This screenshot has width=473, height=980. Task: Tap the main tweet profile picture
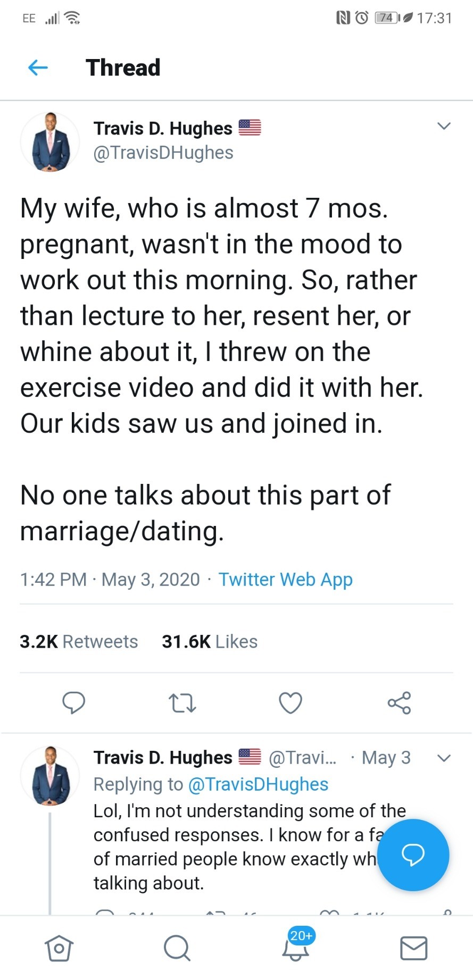pos(50,142)
